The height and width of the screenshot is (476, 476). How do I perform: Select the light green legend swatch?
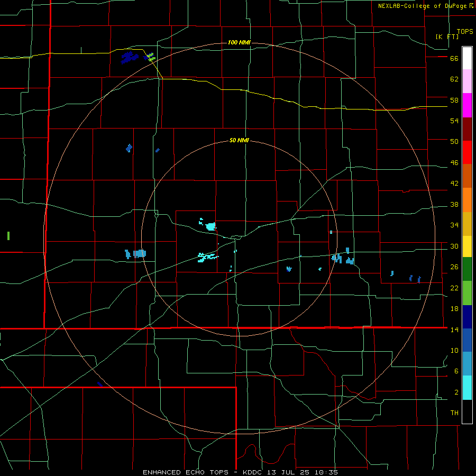[467, 293]
